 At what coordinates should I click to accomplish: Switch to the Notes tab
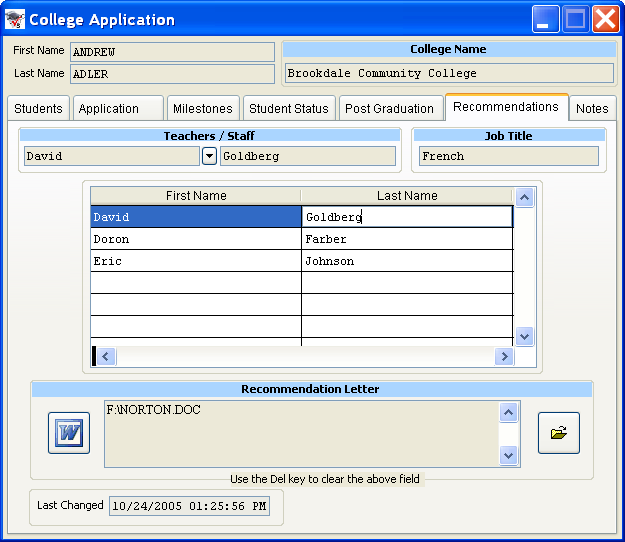[592, 109]
